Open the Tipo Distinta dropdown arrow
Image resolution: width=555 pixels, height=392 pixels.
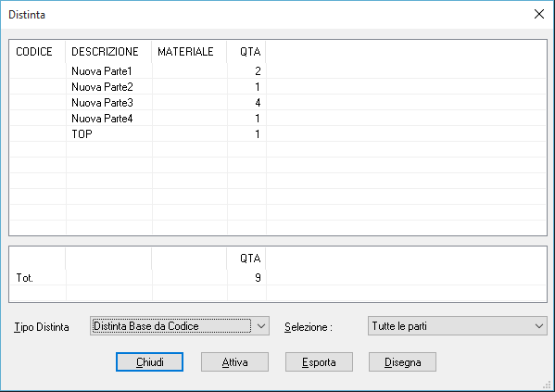point(261,326)
